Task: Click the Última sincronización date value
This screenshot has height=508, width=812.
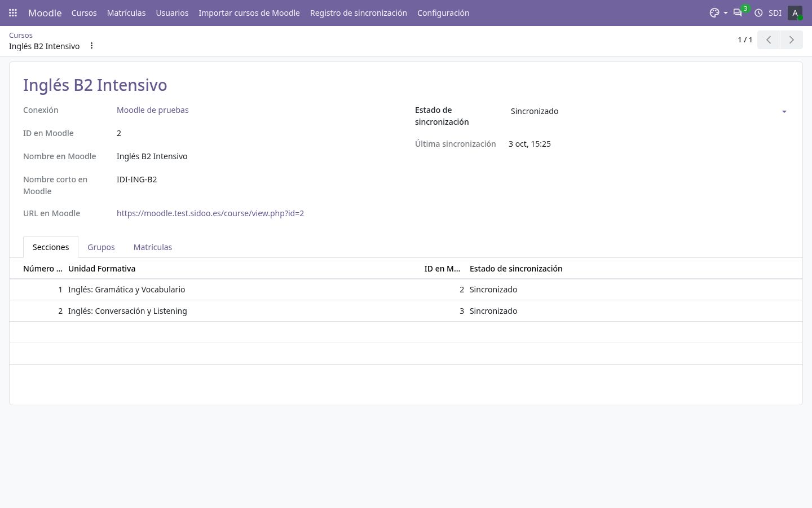Action: 529,144
